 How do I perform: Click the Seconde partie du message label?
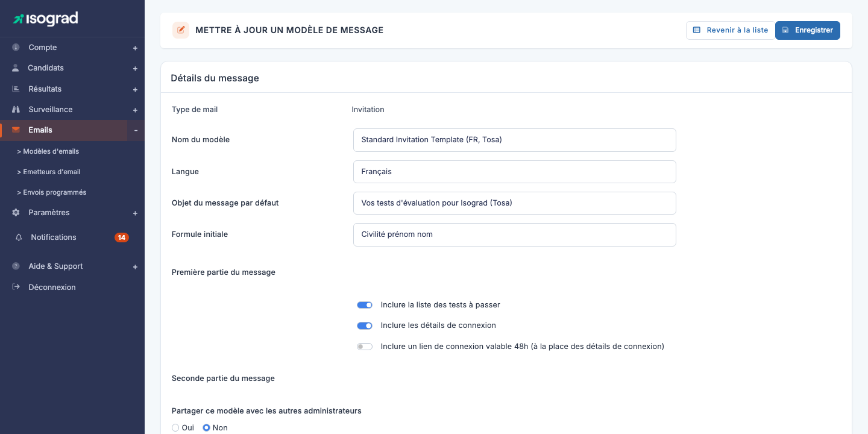(x=223, y=379)
